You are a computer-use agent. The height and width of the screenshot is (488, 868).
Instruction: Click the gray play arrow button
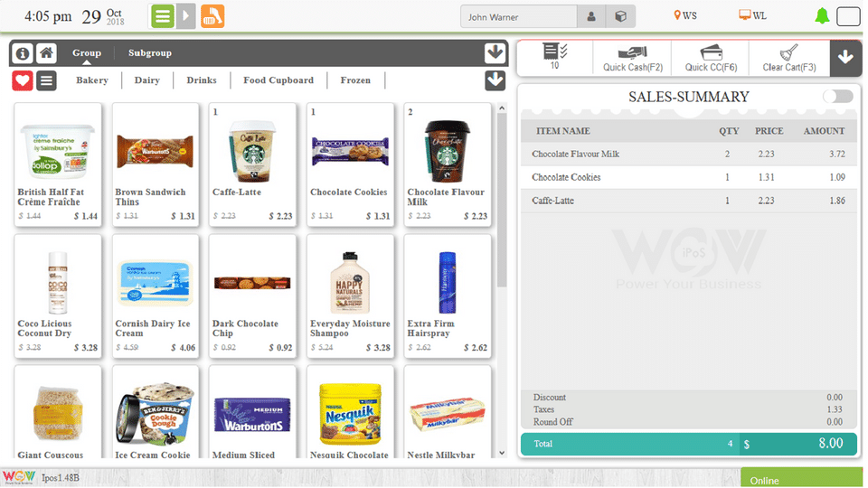pyautogui.click(x=186, y=16)
